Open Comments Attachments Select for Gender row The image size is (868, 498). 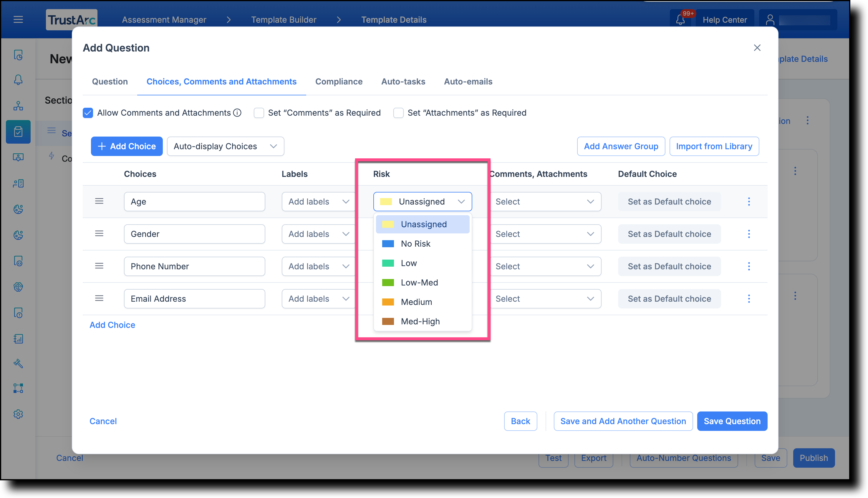tap(545, 234)
